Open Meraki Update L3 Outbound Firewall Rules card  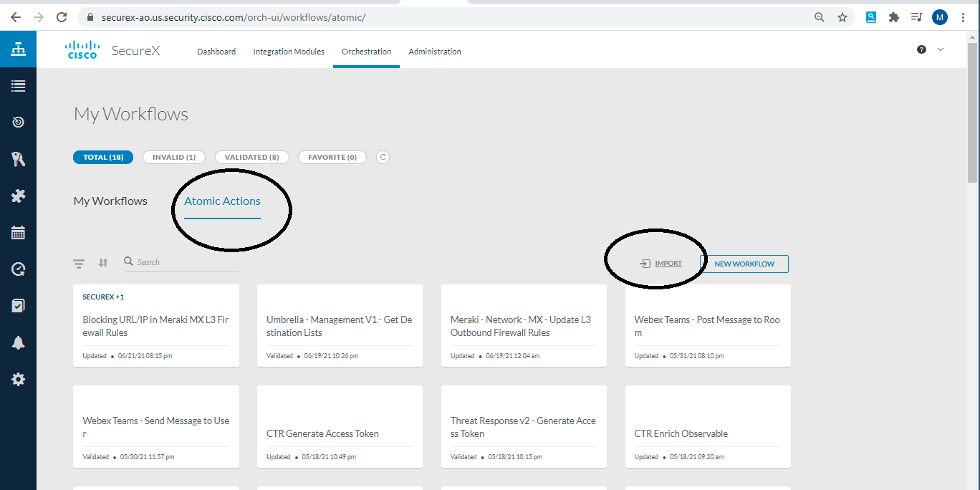[524, 326]
